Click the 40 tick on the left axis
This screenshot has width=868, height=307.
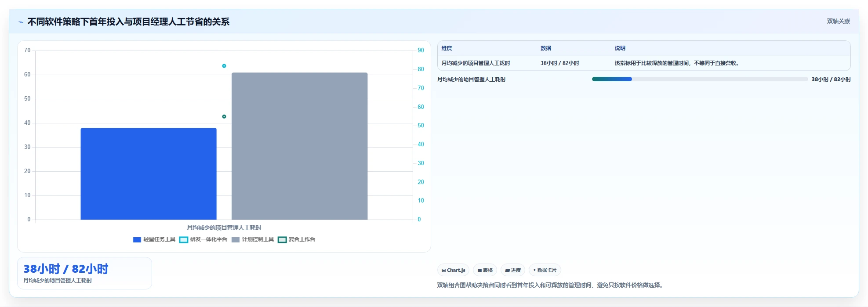click(x=27, y=123)
